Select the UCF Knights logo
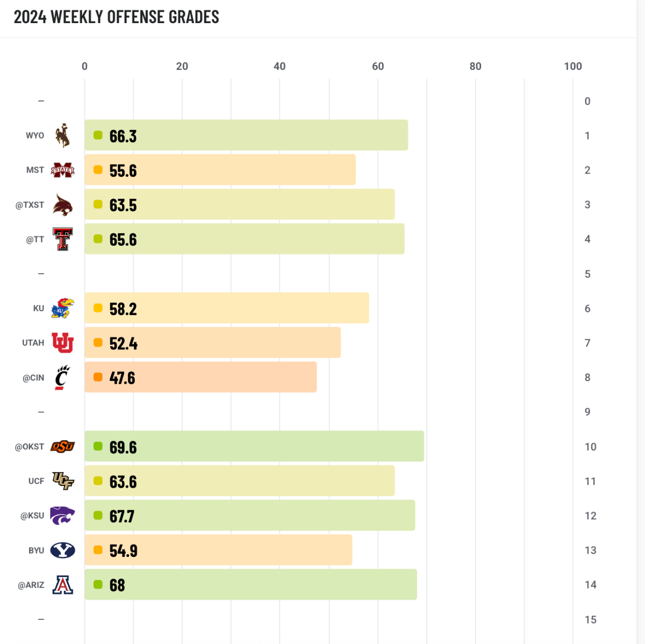The image size is (645, 644). (x=62, y=481)
